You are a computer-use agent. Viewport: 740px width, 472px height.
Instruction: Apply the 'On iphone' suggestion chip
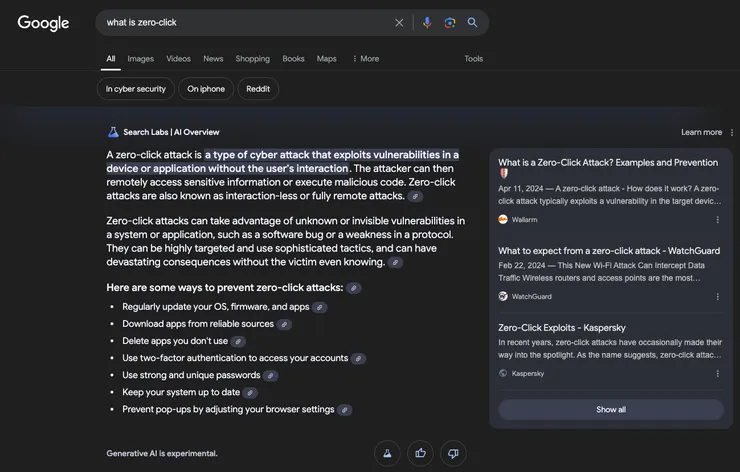tap(206, 89)
